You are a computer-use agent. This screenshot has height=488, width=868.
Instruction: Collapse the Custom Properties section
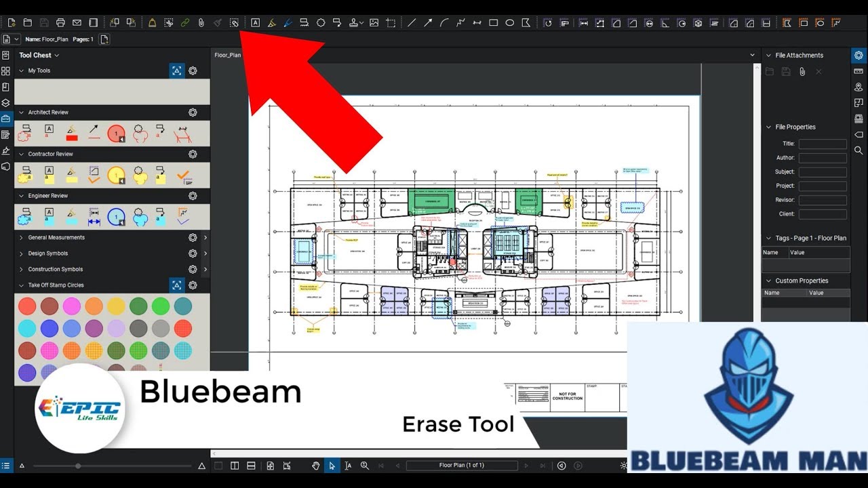tap(768, 281)
